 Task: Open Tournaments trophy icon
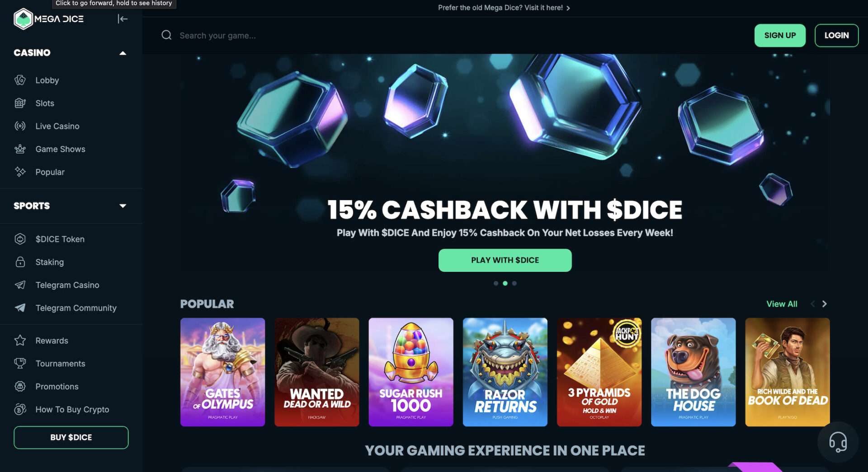pos(20,364)
